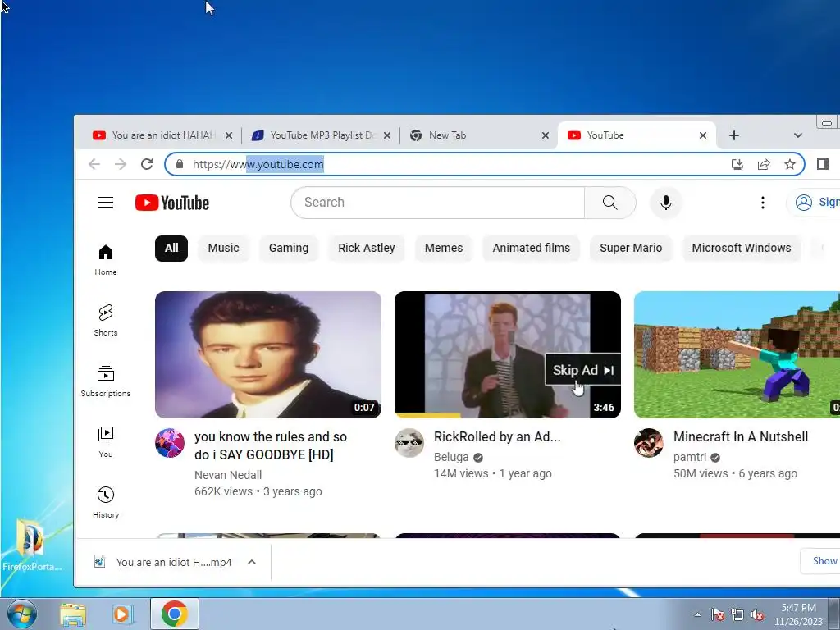This screenshot has height=630, width=840.
Task: Select the All filter chip
Action: (x=171, y=248)
